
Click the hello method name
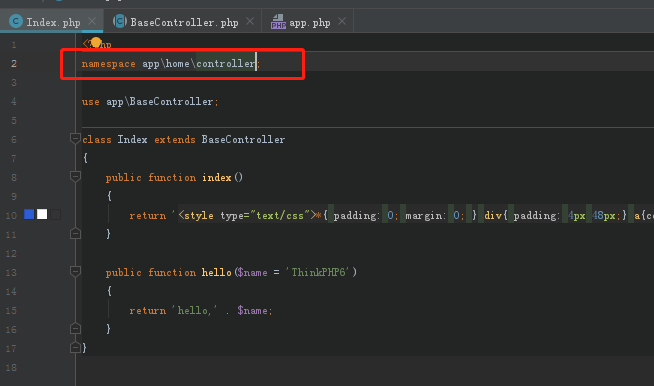[x=216, y=272]
